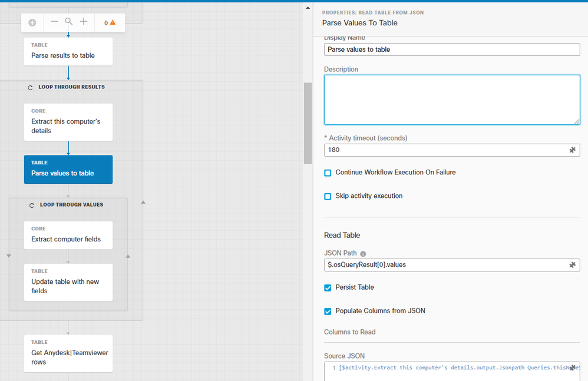Image resolution: width=588 pixels, height=381 pixels.
Task: Click loop icon beside Loop Through Values
Action: (32, 206)
